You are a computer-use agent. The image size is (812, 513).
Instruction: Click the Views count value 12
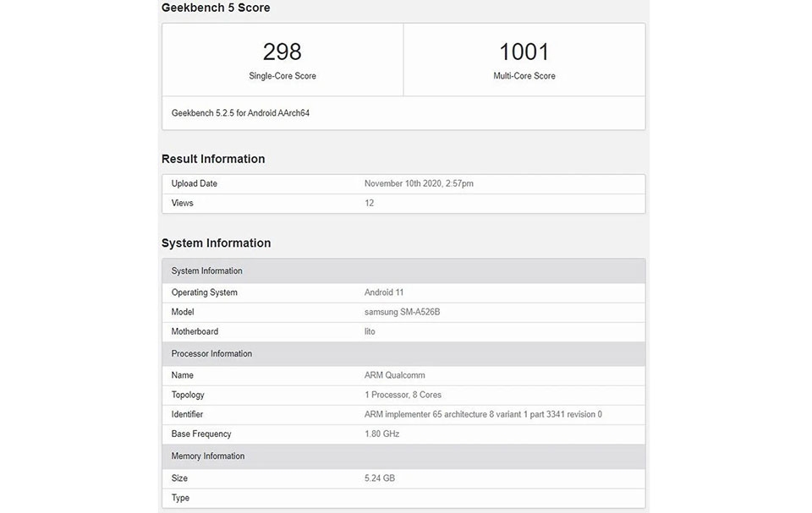pyautogui.click(x=369, y=203)
